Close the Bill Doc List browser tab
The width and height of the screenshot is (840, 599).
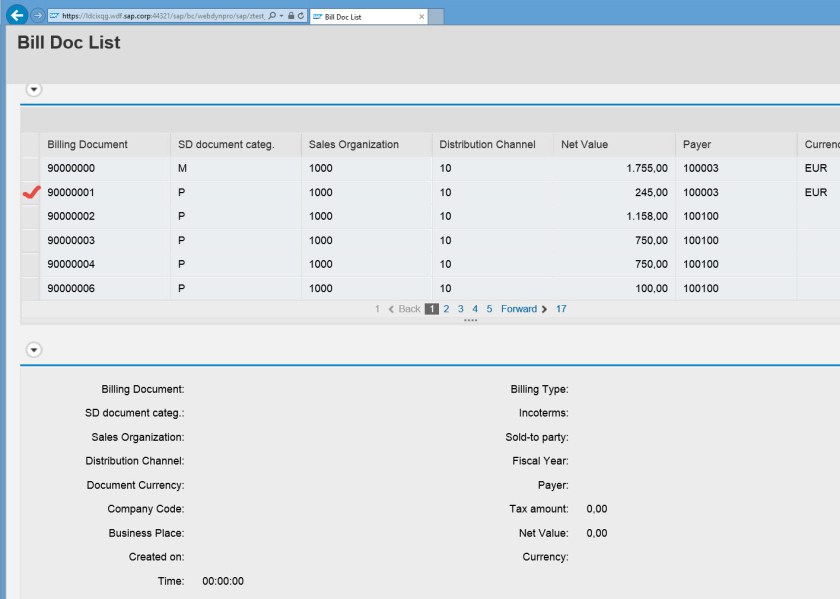[x=421, y=17]
